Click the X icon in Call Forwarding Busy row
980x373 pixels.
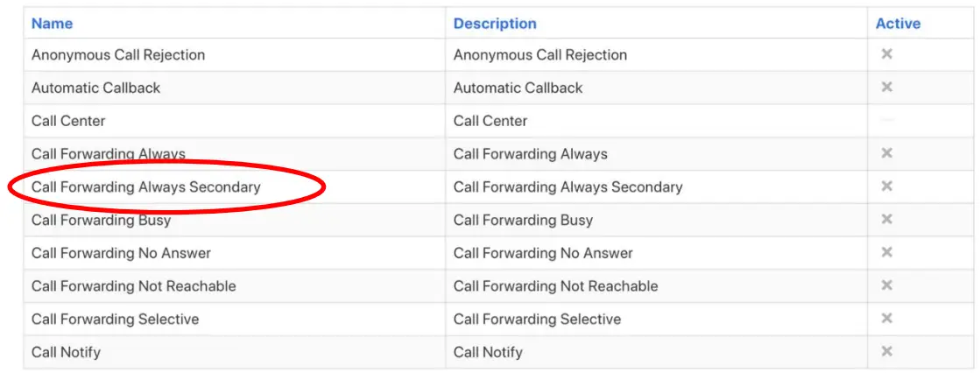(x=886, y=220)
